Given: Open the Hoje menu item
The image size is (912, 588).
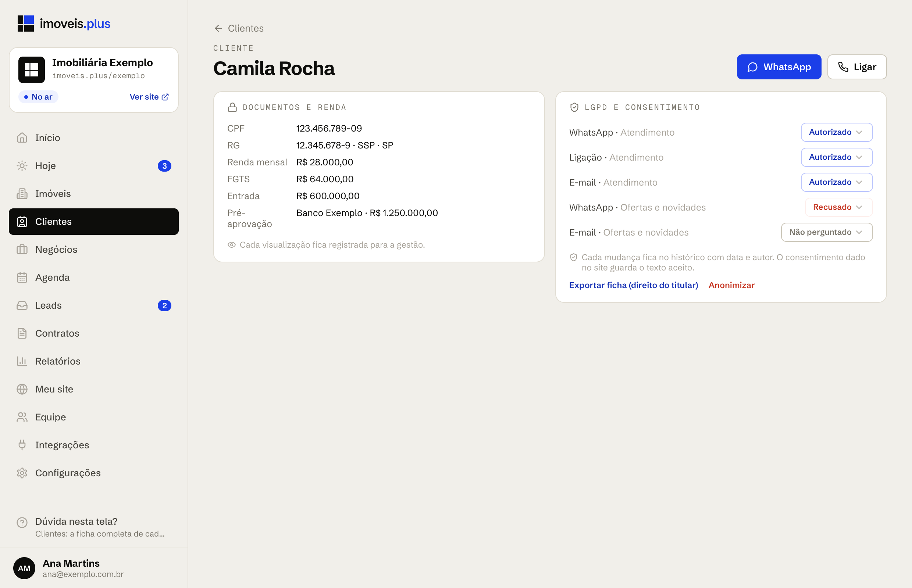Looking at the screenshot, I should [x=94, y=166].
